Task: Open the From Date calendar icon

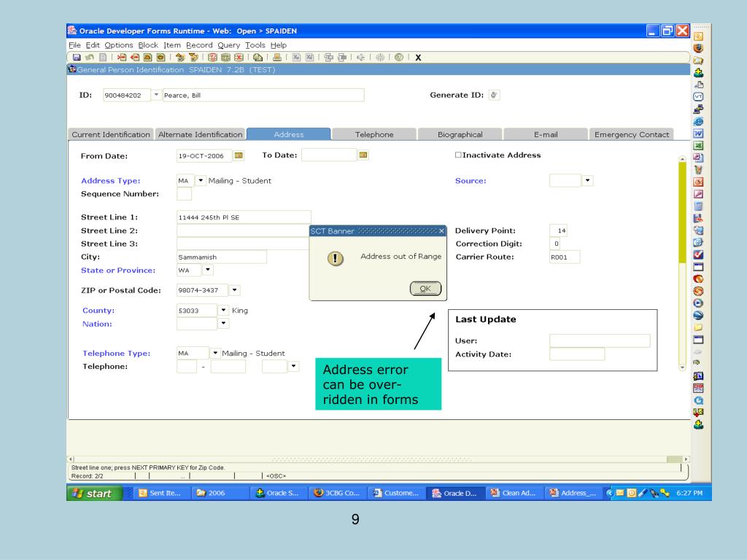Action: [x=239, y=155]
